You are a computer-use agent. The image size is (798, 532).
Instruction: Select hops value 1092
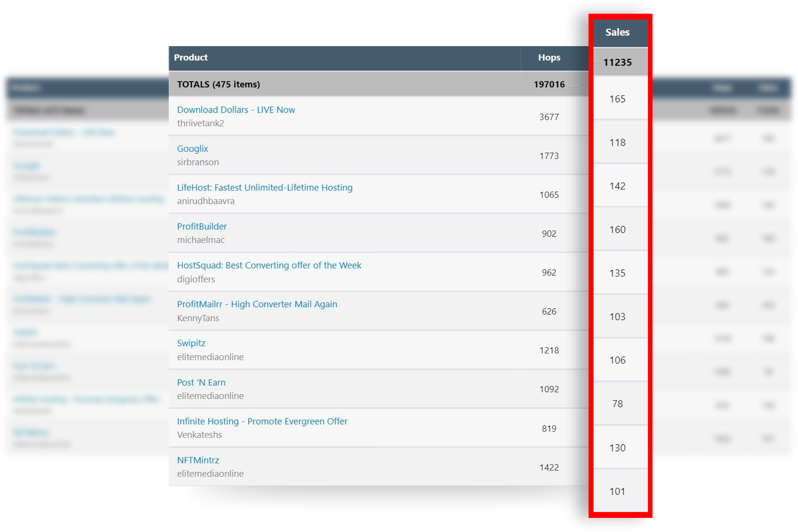[549, 389]
